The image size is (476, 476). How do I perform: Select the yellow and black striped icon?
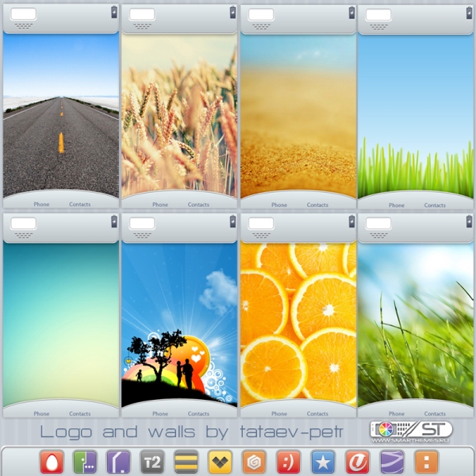point(186,461)
